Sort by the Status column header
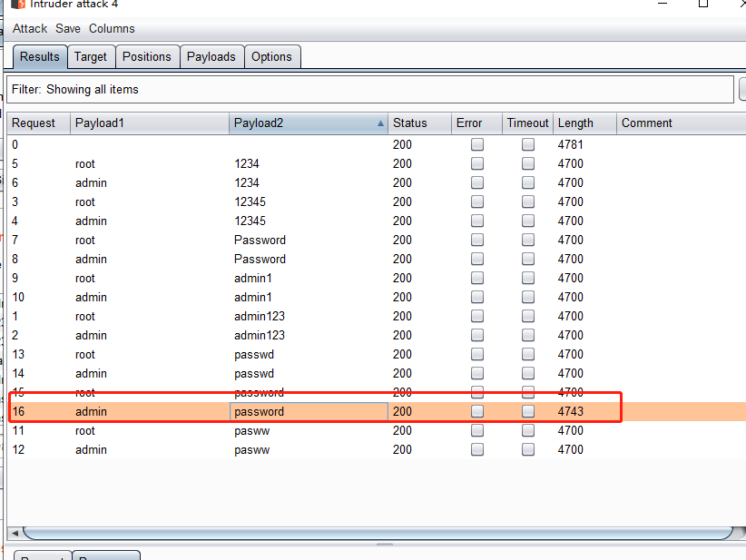This screenshot has width=746, height=560. [419, 123]
